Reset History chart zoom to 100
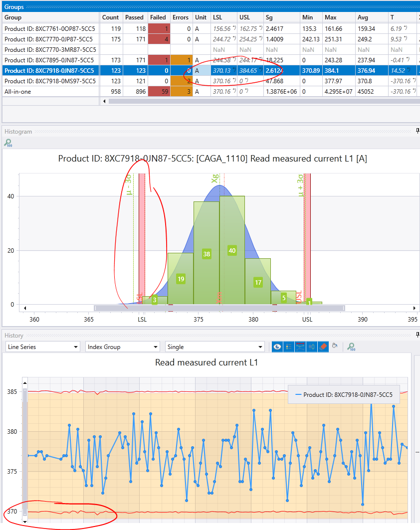420x530 pixels. pos(351,347)
